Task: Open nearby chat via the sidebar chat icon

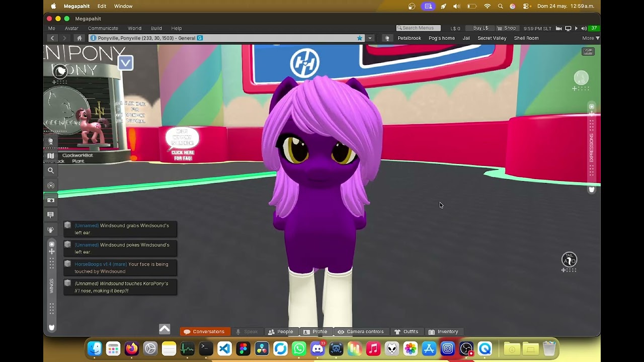Action: pyautogui.click(x=51, y=215)
